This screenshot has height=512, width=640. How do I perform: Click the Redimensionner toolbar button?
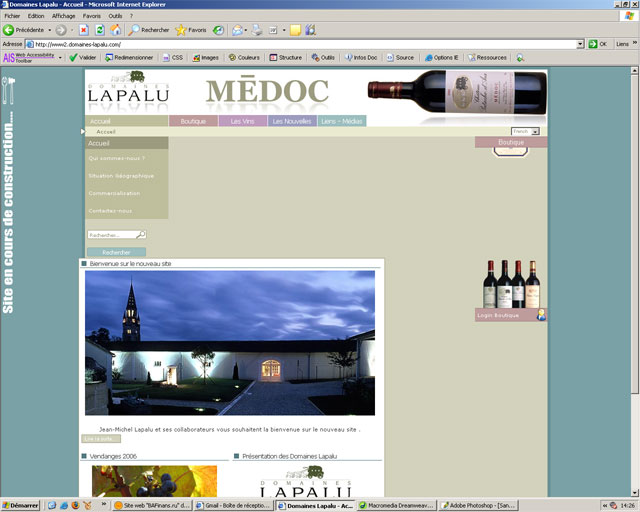coord(129,58)
